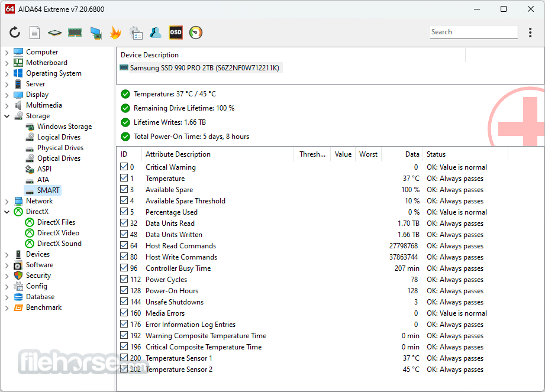Select the Database tree icon
Viewport: 545px width, 392px height.
[18, 297]
